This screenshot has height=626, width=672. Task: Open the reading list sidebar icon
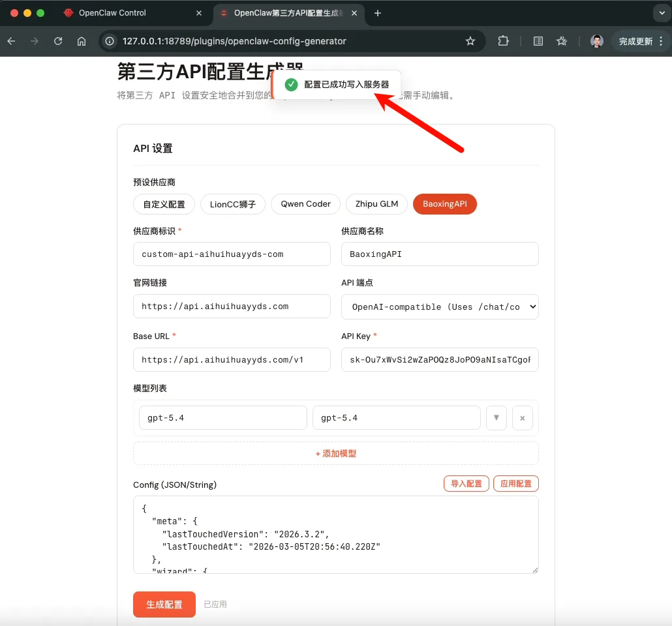click(x=538, y=41)
